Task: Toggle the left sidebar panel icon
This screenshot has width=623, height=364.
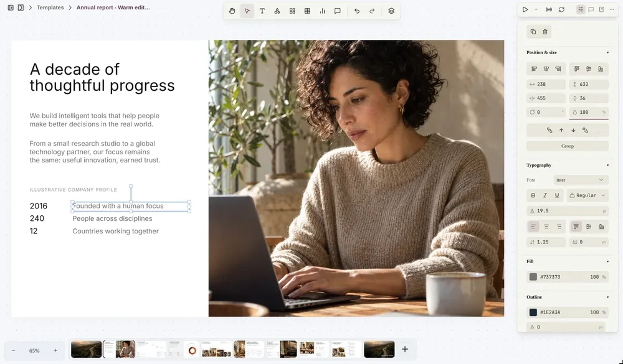Action: click(11, 7)
